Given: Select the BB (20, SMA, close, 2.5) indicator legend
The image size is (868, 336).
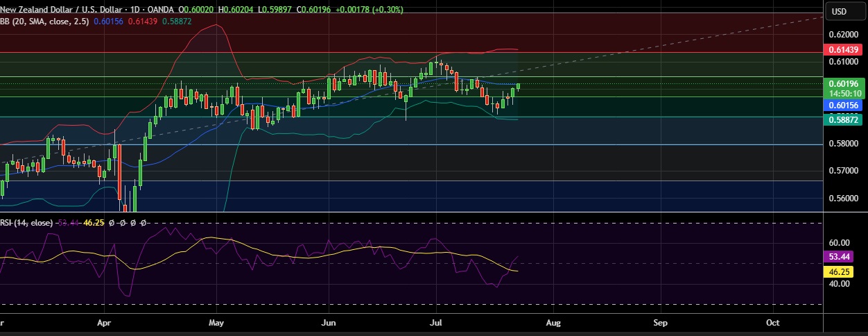Looking at the screenshot, I should pyautogui.click(x=44, y=22).
